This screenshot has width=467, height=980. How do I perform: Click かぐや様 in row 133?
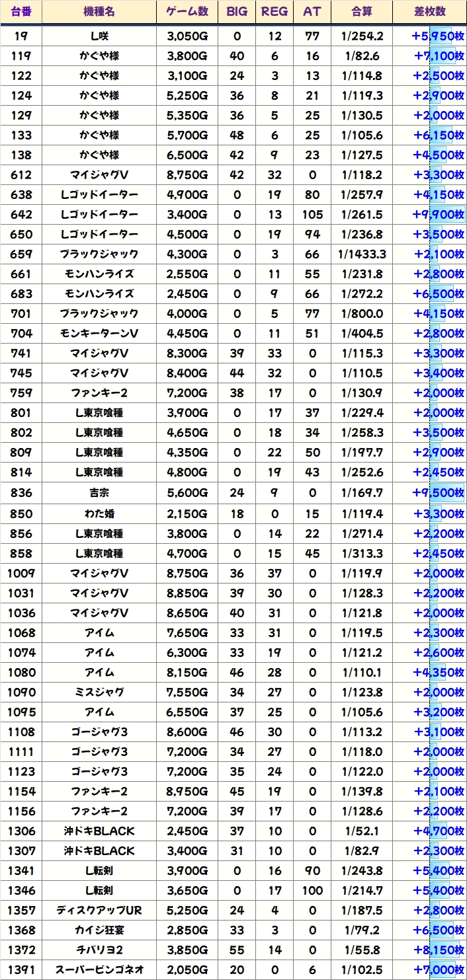[x=99, y=135]
